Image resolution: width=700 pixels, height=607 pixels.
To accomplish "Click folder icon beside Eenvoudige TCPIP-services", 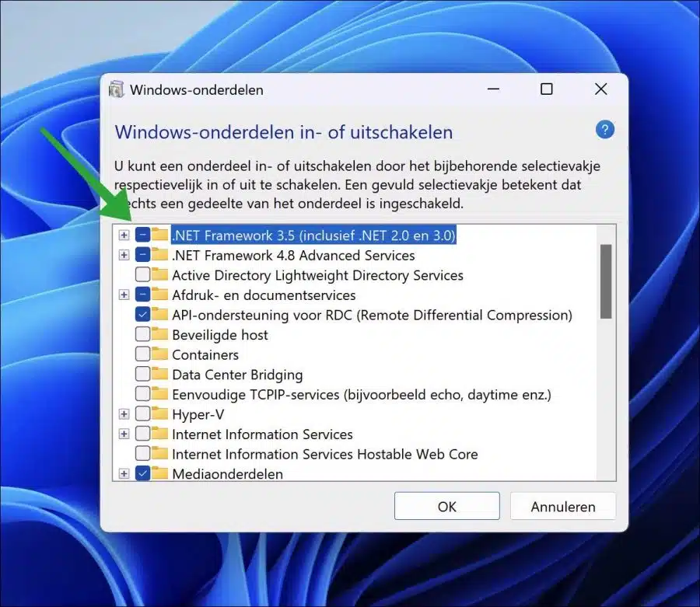I will 159,394.
